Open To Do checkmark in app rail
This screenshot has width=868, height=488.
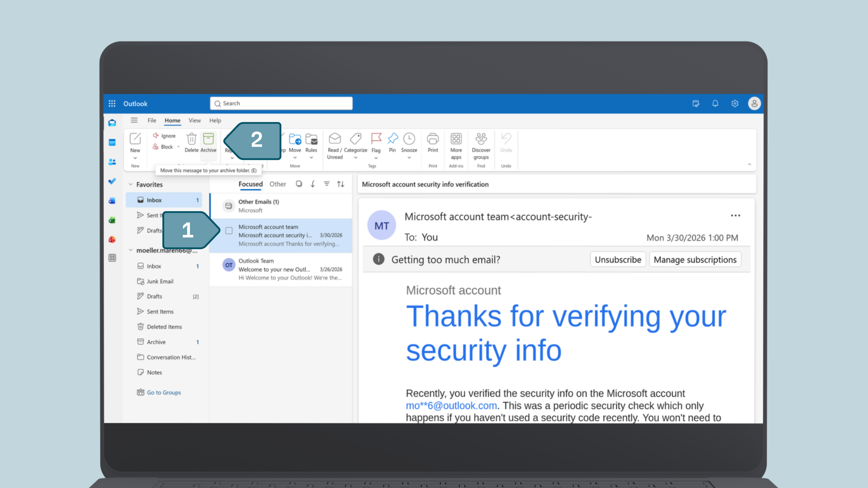click(x=112, y=181)
